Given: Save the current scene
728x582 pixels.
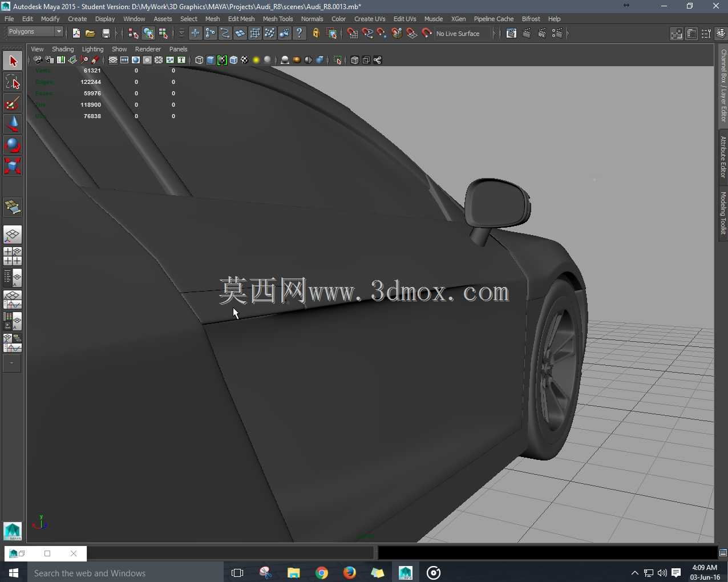Looking at the screenshot, I should (x=106, y=34).
